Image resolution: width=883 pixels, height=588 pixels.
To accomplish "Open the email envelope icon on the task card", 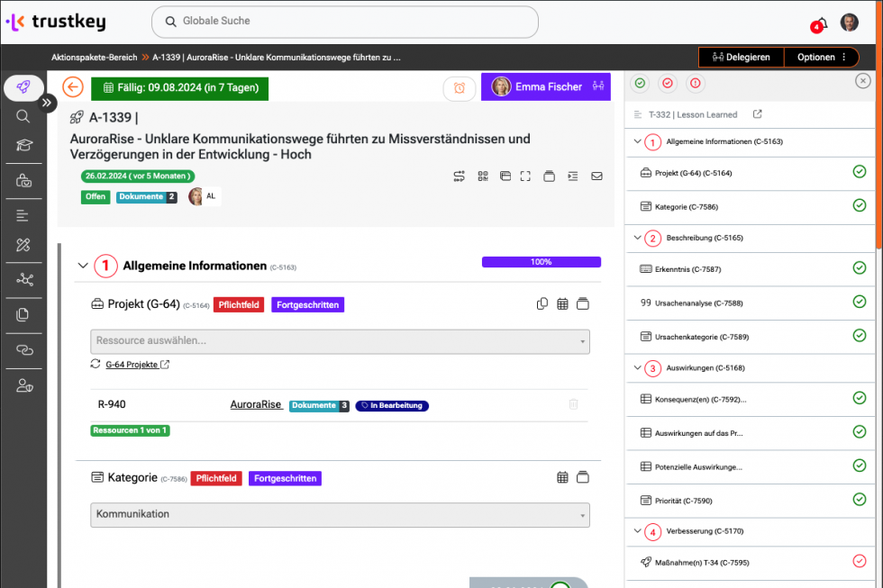I will [x=596, y=176].
